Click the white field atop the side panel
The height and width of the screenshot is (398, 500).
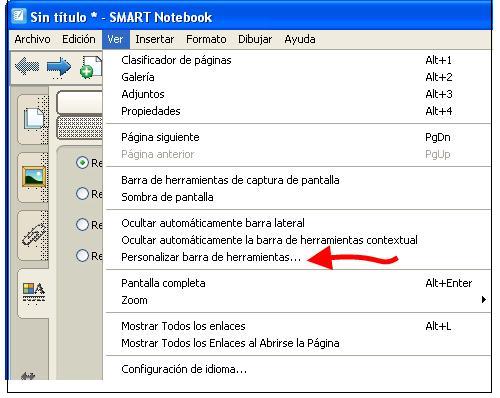(x=80, y=102)
